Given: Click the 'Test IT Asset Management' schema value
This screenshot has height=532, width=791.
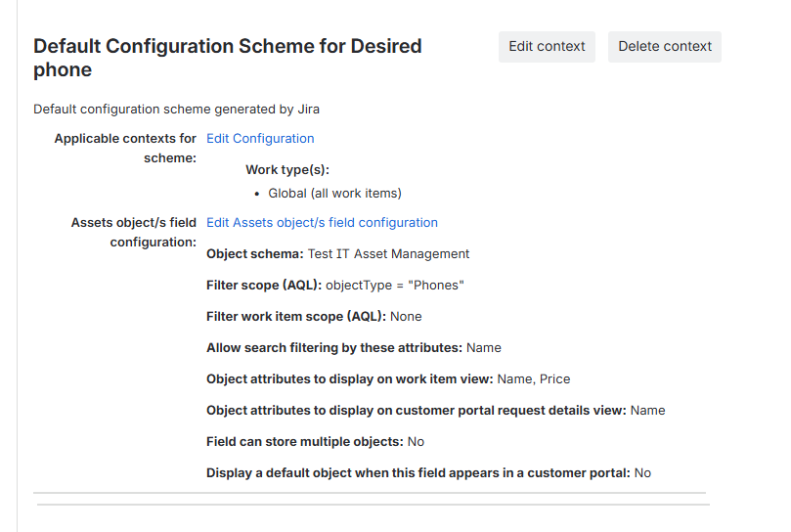Looking at the screenshot, I should 388,254.
